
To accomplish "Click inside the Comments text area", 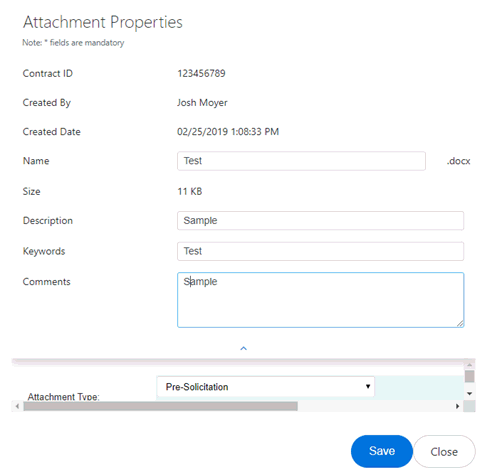I will point(320,300).
